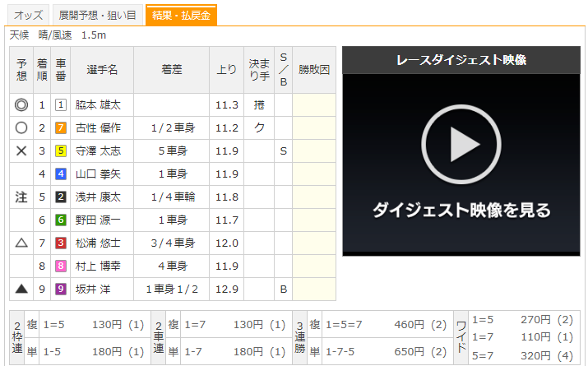The width and height of the screenshot is (588, 366).
Task: Click car number 5 yellow badge
Action: tap(61, 151)
